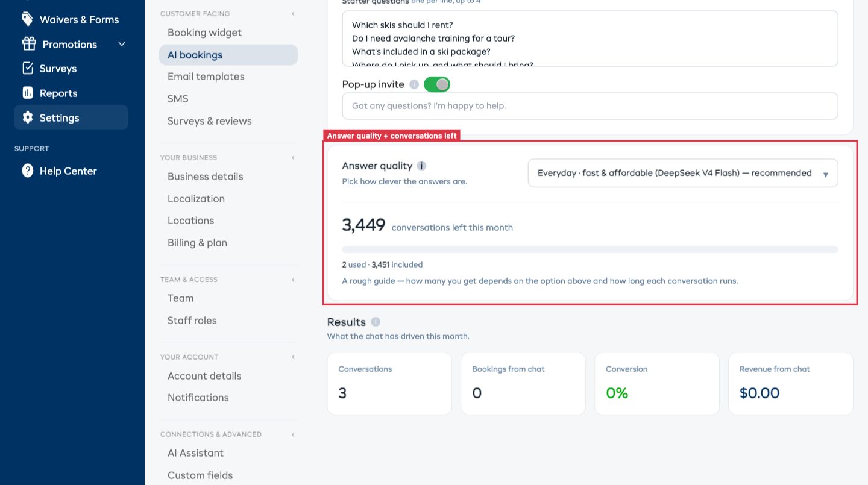The height and width of the screenshot is (485, 868).
Task: Collapse the Connections & Advanced section
Action: pos(293,434)
